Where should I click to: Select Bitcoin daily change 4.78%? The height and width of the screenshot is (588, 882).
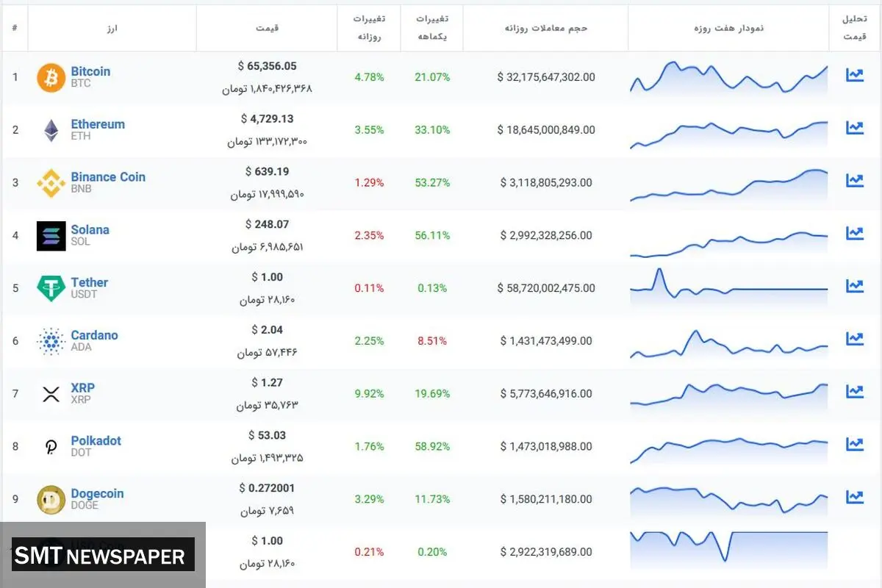[369, 77]
